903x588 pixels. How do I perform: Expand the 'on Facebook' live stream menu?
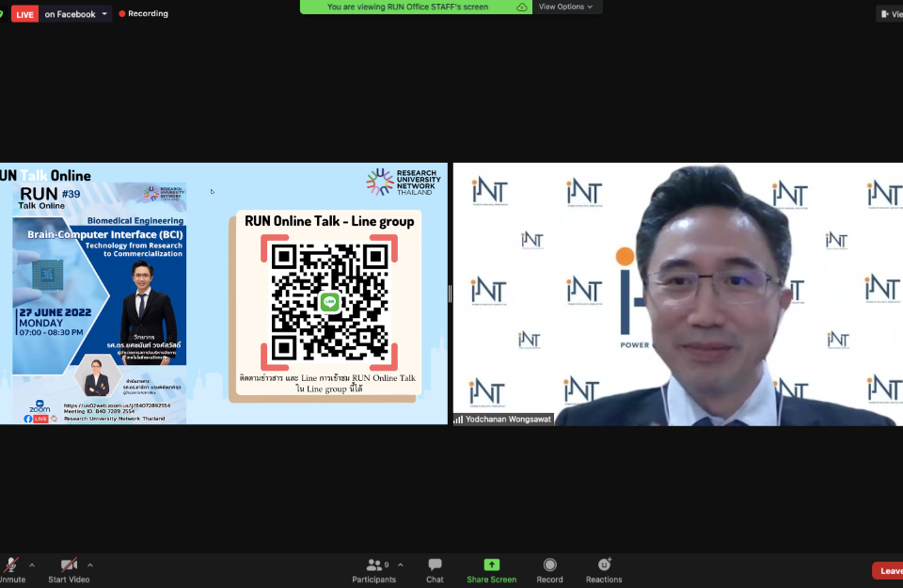[x=75, y=14]
